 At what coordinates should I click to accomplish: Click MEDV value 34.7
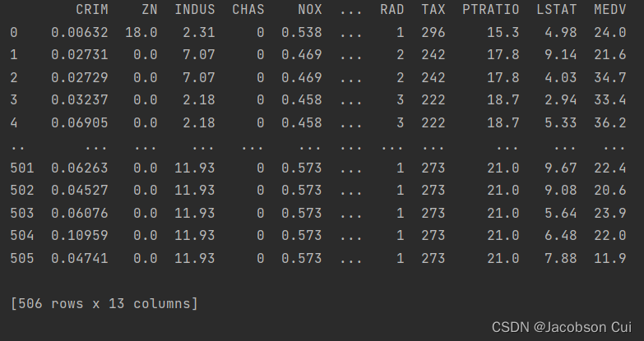click(609, 77)
